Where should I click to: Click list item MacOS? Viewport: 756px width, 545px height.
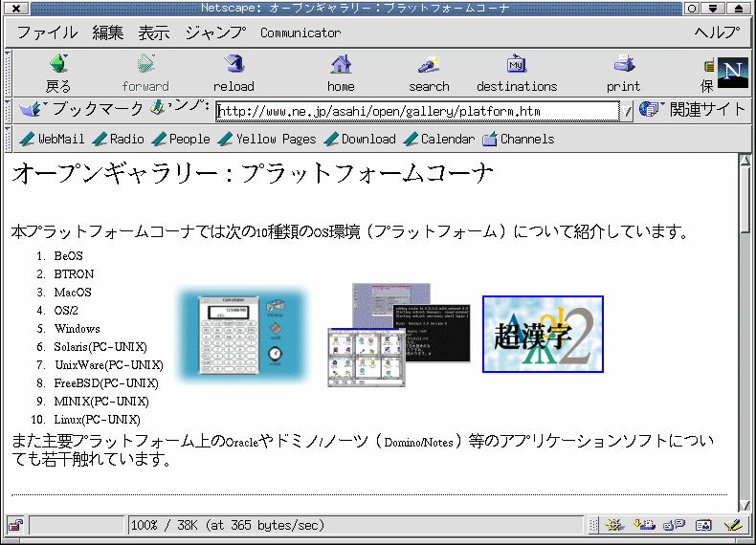pyautogui.click(x=73, y=293)
